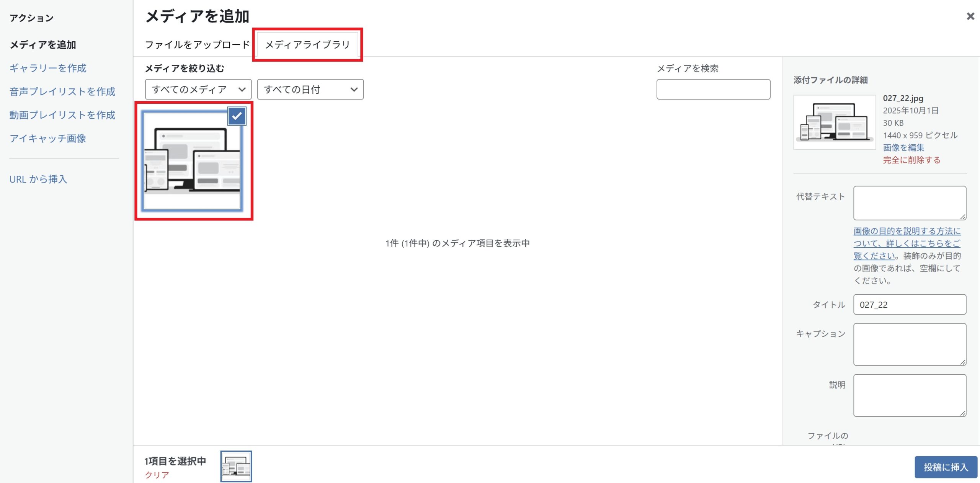980x483 pixels.
Task: Click the キャプション text area
Action: [909, 344]
